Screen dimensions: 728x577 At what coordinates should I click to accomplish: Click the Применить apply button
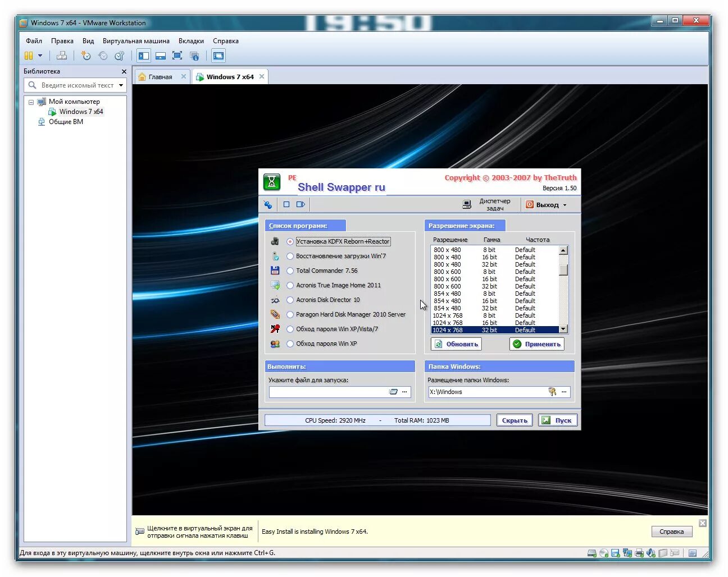coord(537,344)
